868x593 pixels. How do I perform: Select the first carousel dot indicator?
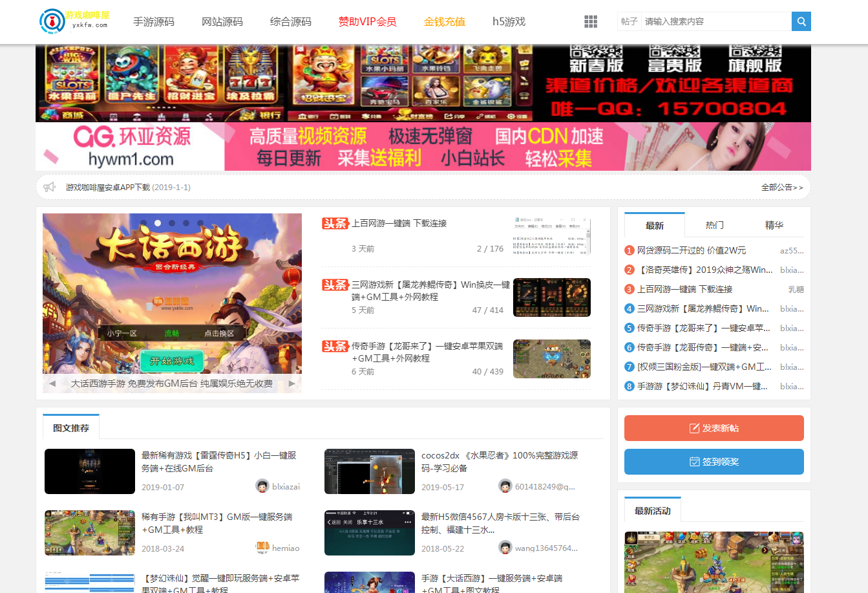click(143, 223)
